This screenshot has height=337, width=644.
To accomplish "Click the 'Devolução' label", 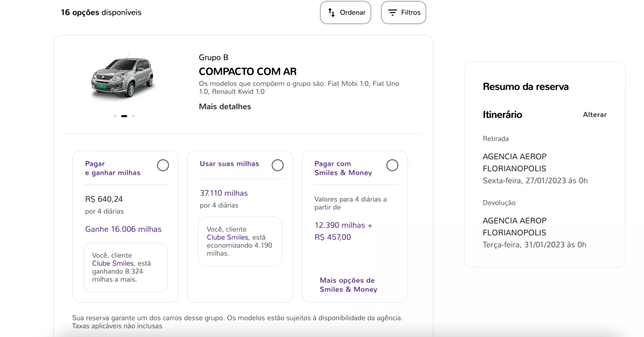I will click(x=499, y=203).
